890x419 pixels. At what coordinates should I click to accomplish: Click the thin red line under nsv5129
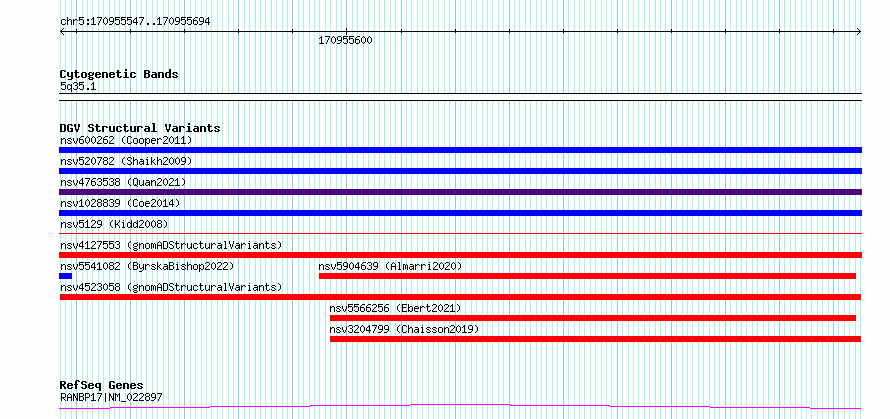[x=460, y=233]
